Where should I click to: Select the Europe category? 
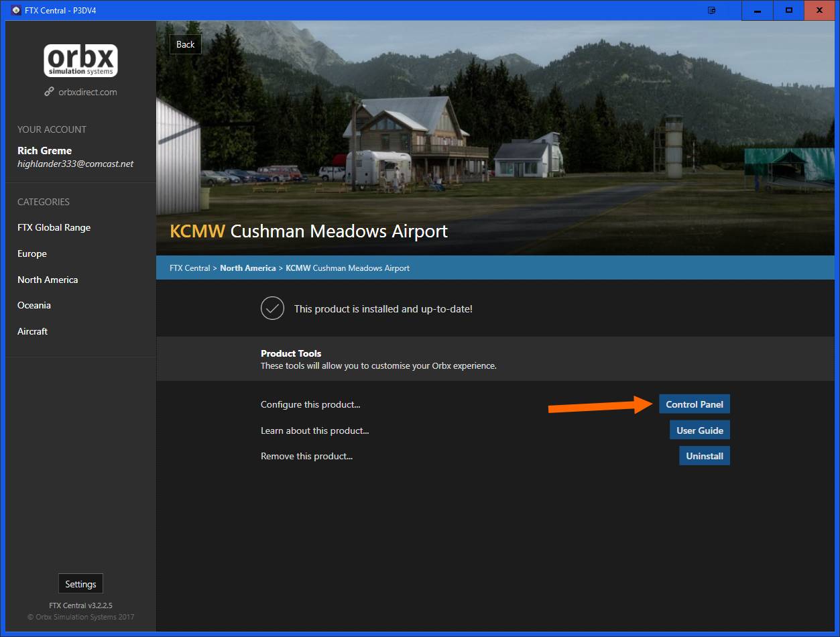(x=32, y=253)
